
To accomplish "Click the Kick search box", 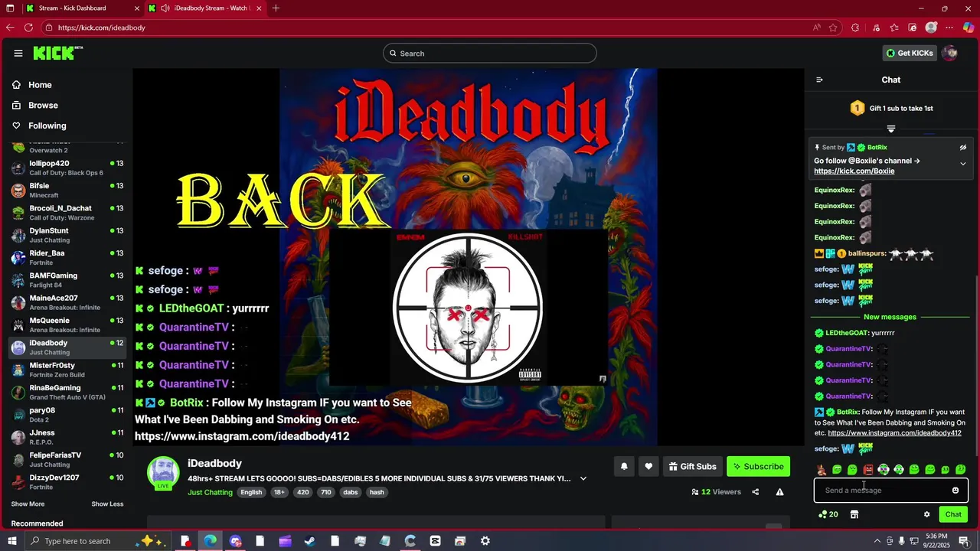I will (x=490, y=53).
